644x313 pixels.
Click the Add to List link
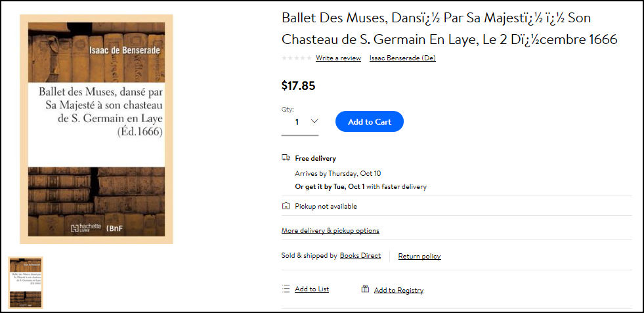pyautogui.click(x=312, y=289)
